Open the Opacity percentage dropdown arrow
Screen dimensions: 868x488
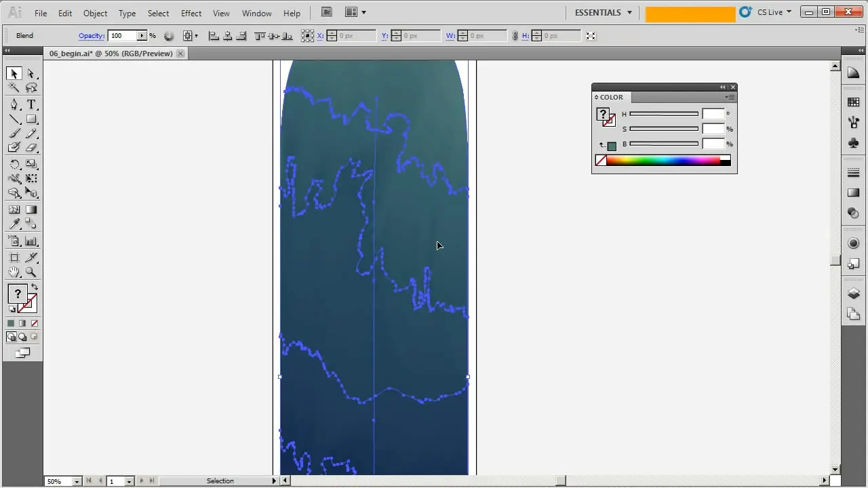click(142, 36)
